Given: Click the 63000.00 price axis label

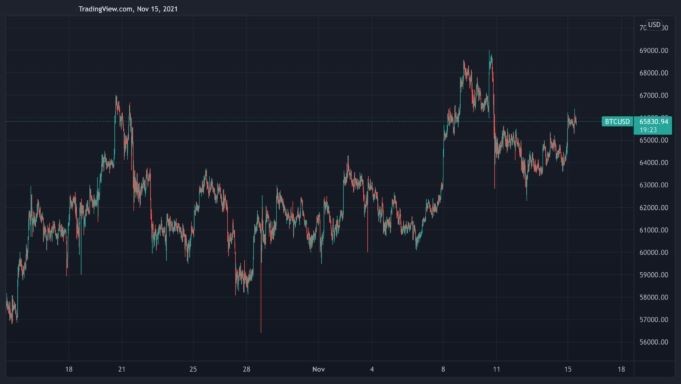Looking at the screenshot, I should click(x=653, y=185).
